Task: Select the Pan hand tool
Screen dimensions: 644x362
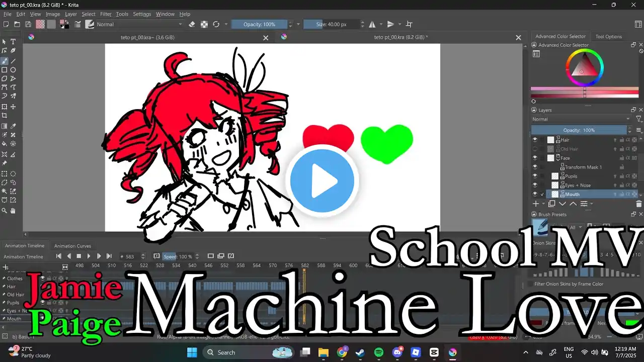Action: 13,211
